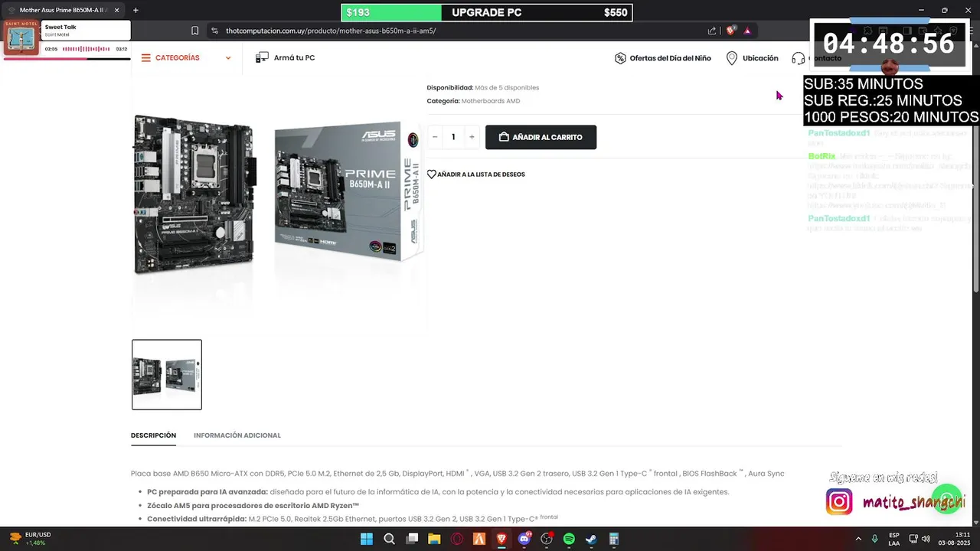The width and height of the screenshot is (980, 551).
Task: Open Spotify from taskbar
Action: (569, 539)
